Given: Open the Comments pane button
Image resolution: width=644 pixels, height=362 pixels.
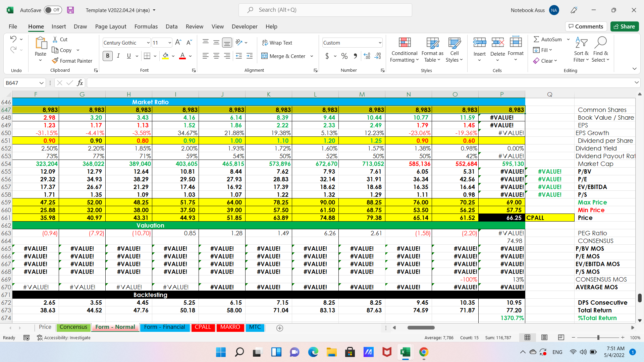Looking at the screenshot, I should click(586, 26).
